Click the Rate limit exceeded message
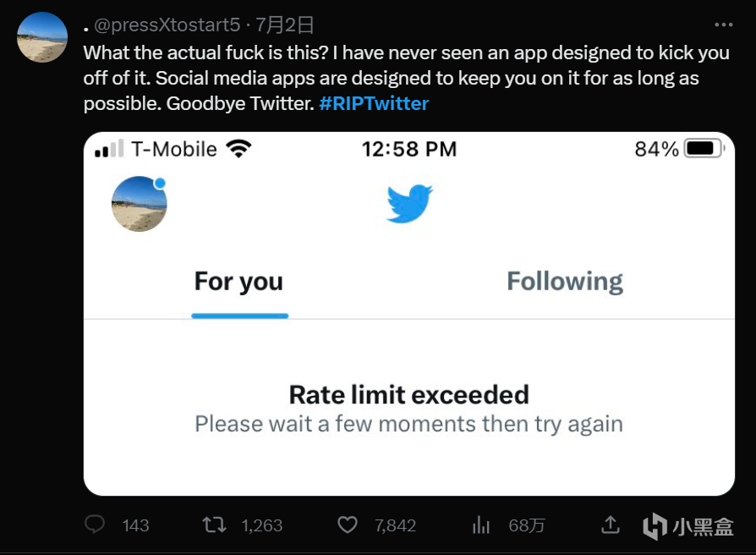 coord(408,394)
